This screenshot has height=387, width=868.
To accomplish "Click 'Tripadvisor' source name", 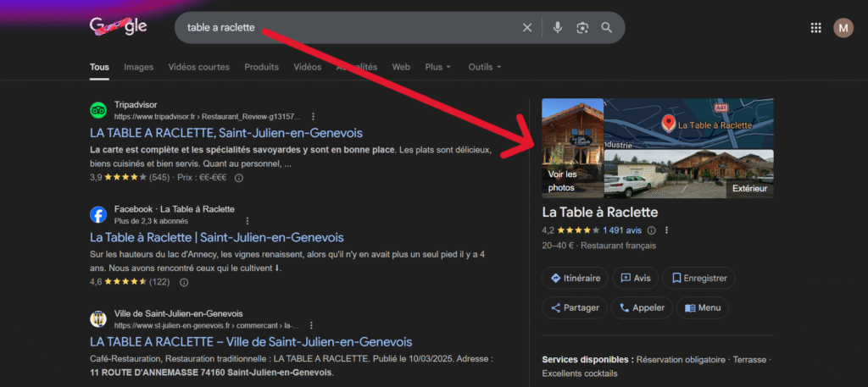I will coord(136,104).
